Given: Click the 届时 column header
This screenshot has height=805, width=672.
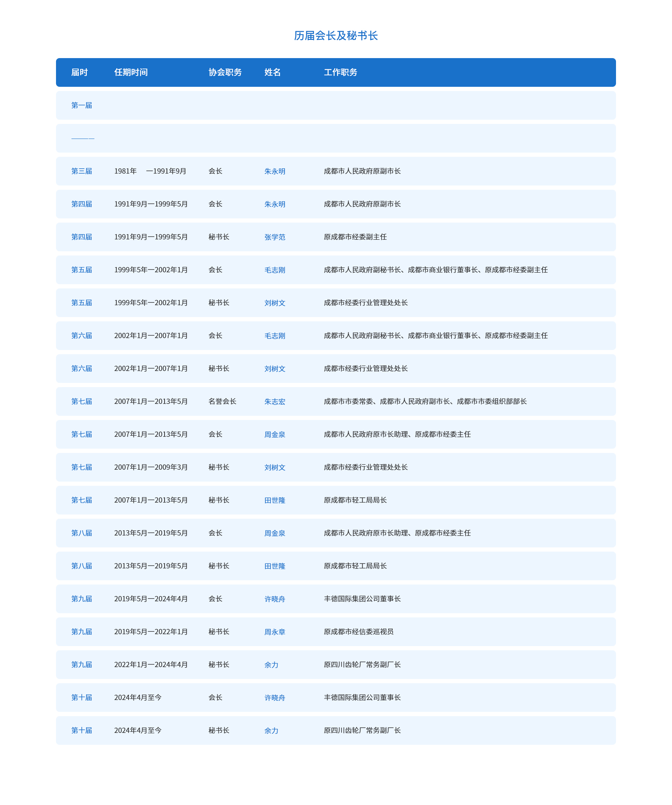Looking at the screenshot, I should click(79, 72).
